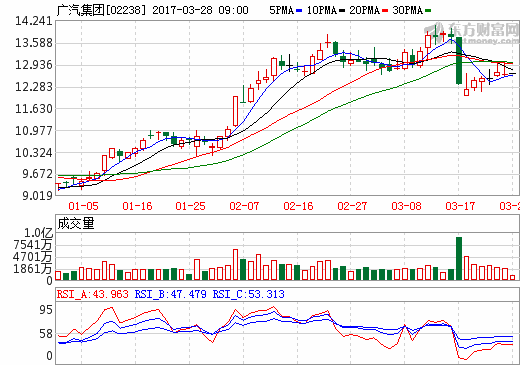Click the 01-25 date axis label
The image size is (520, 365).
(191, 206)
